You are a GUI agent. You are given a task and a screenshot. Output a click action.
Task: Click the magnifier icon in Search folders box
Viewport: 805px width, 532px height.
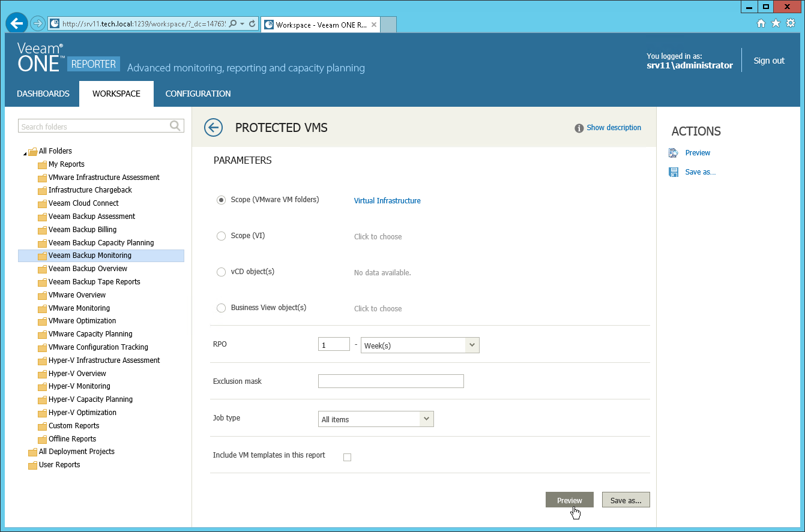[175, 125]
